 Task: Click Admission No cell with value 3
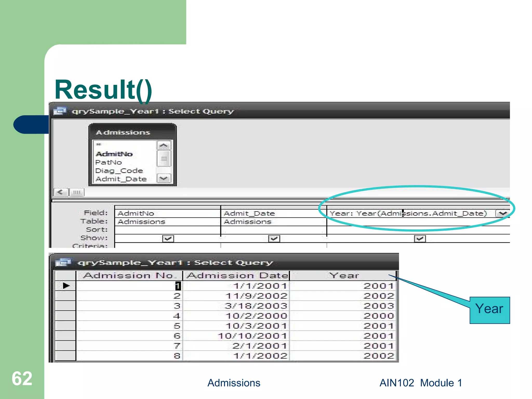[129, 306]
